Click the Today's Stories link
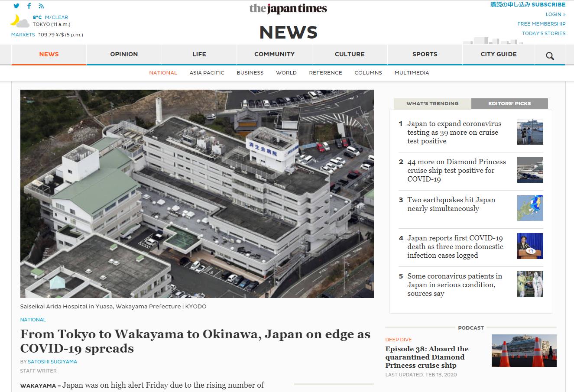 click(543, 33)
